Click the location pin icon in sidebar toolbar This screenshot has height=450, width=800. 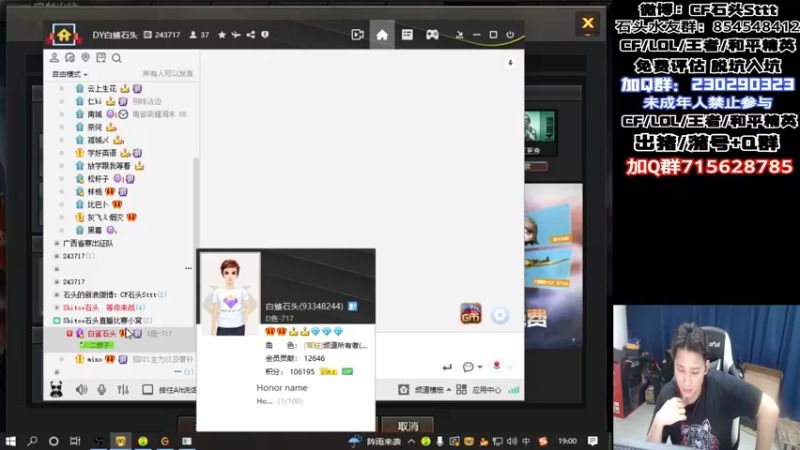coord(85,58)
